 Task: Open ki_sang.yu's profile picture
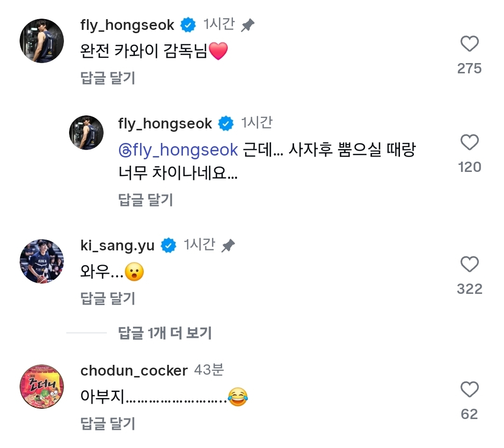[x=42, y=261]
